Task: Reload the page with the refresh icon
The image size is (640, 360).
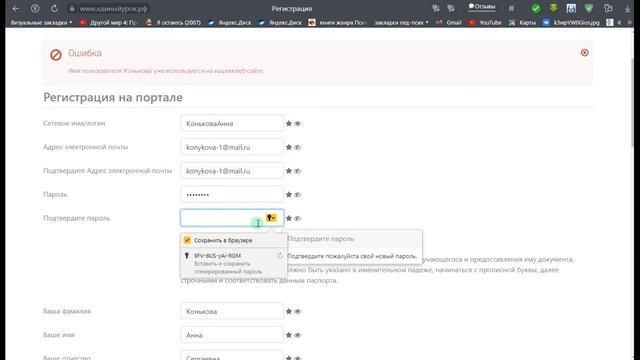Action: click(54, 9)
